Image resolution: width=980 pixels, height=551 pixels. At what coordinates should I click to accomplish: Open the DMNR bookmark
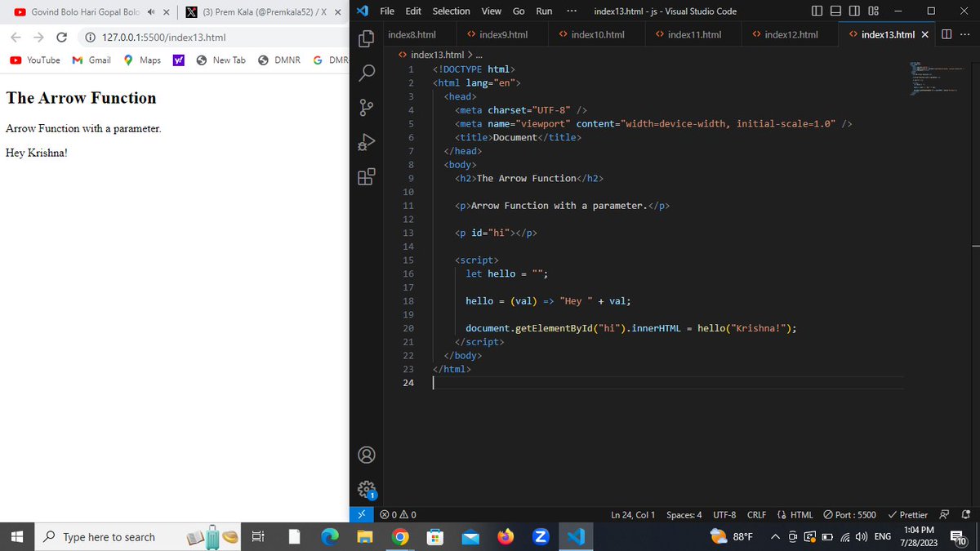[278, 60]
